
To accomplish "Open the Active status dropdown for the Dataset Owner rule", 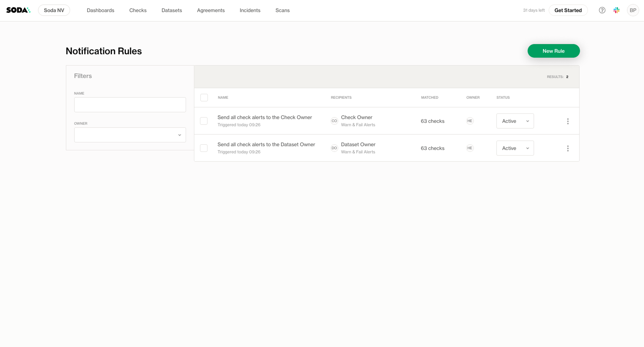I will pos(515,148).
